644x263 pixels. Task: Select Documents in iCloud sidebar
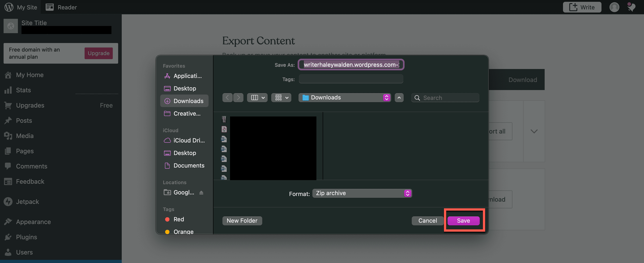pyautogui.click(x=189, y=165)
